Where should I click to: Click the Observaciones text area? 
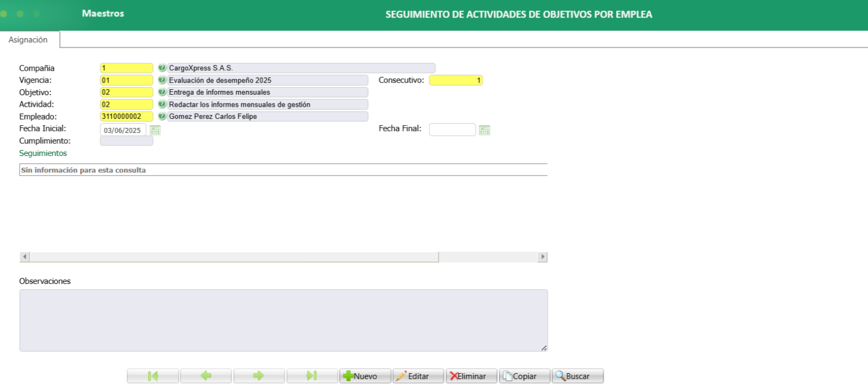283,320
